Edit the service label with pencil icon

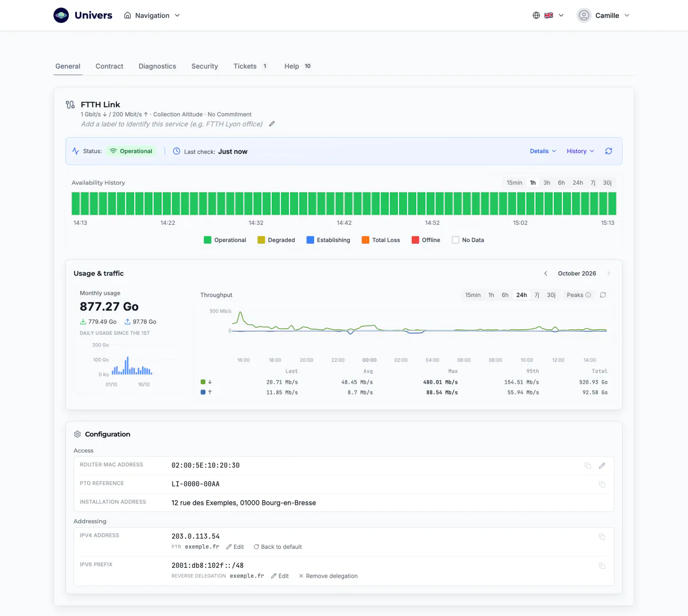tap(272, 124)
